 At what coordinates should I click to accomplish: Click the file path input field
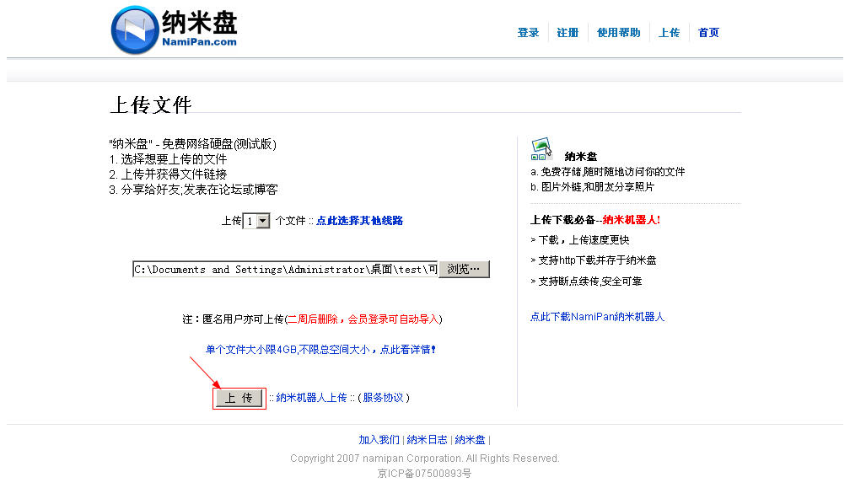pos(285,270)
